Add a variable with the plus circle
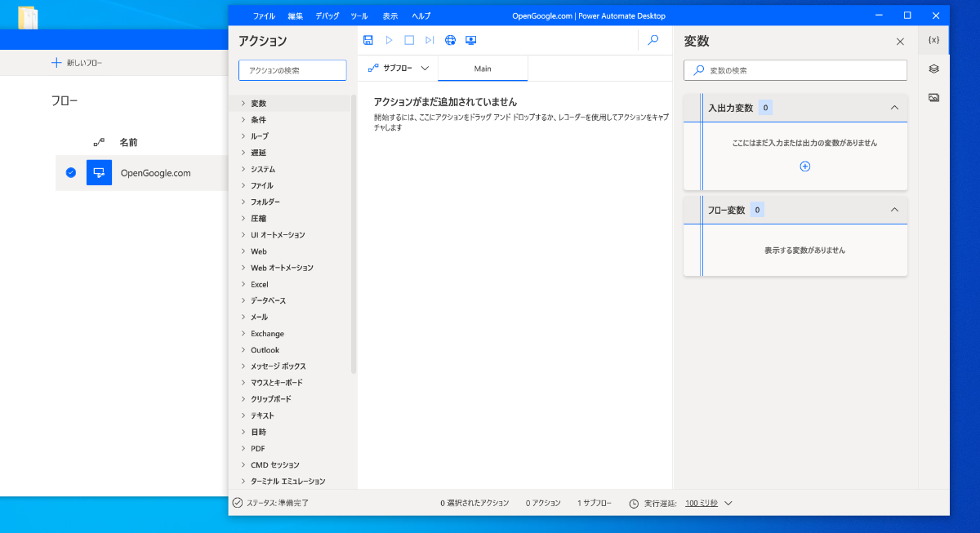The image size is (980, 533). (804, 166)
